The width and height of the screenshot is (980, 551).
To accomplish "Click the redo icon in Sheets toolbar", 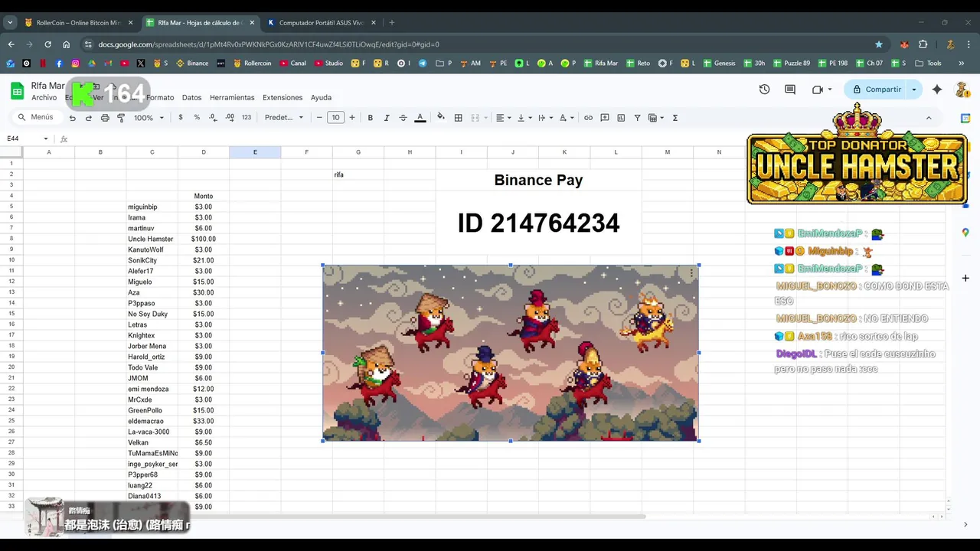I will tap(88, 118).
